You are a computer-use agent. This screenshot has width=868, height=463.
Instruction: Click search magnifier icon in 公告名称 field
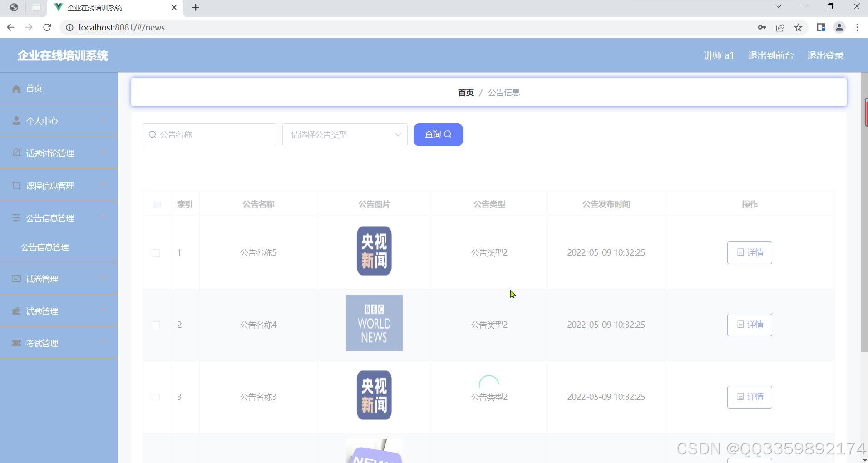tap(153, 135)
